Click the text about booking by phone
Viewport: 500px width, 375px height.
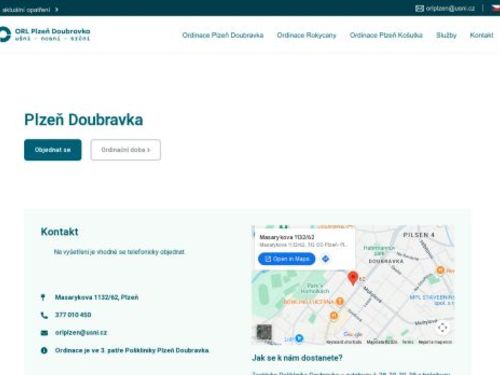coord(119,252)
